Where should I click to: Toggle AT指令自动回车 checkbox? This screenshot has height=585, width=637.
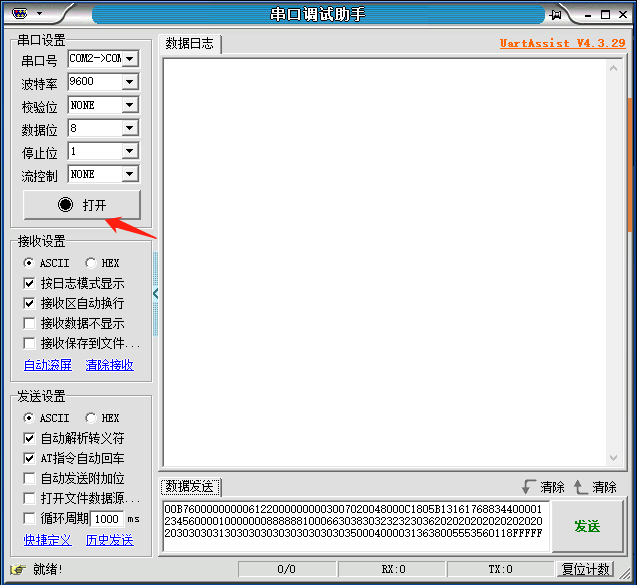(29, 458)
